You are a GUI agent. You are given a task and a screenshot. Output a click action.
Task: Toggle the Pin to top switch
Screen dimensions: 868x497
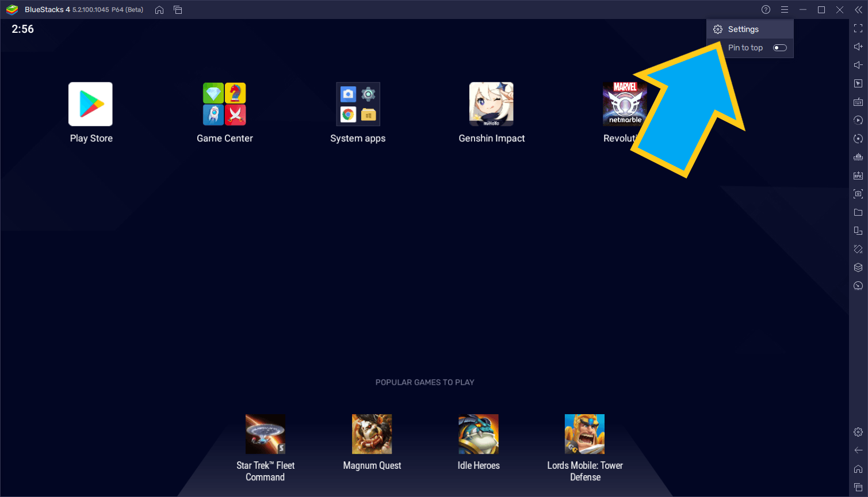tap(780, 48)
